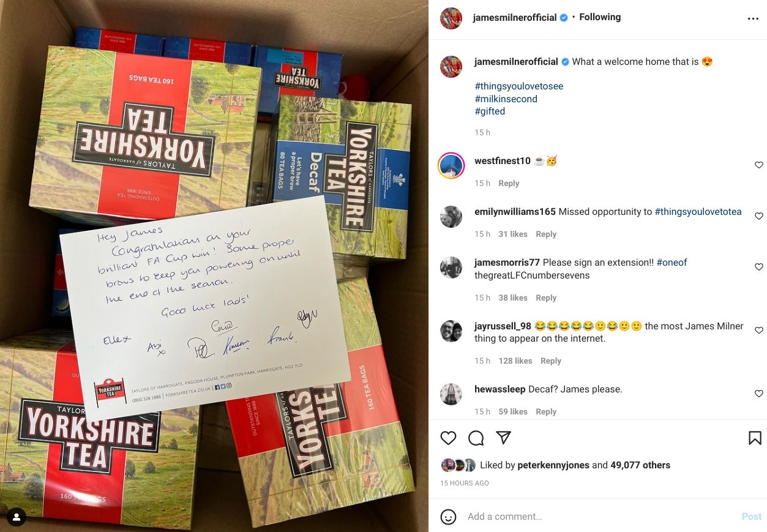This screenshot has width=767, height=532.
Task: View the 49,077 others likes list
Action: tap(641, 465)
